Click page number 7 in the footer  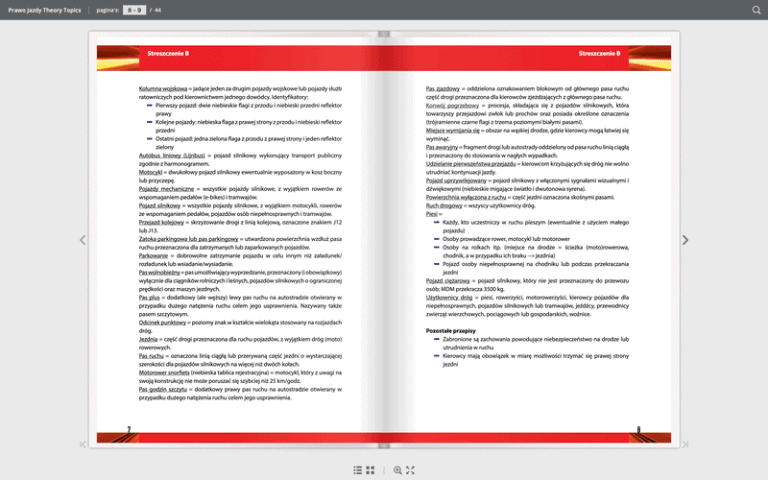coord(128,431)
